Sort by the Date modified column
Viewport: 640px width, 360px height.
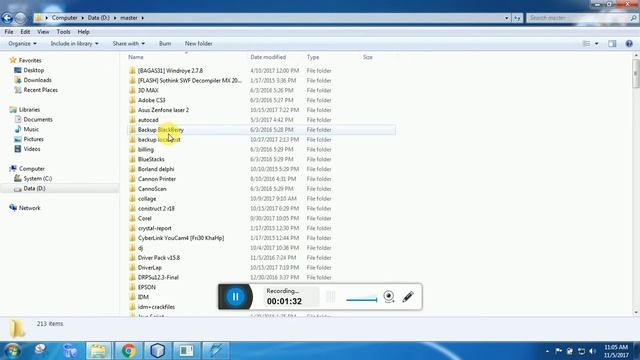click(x=268, y=57)
